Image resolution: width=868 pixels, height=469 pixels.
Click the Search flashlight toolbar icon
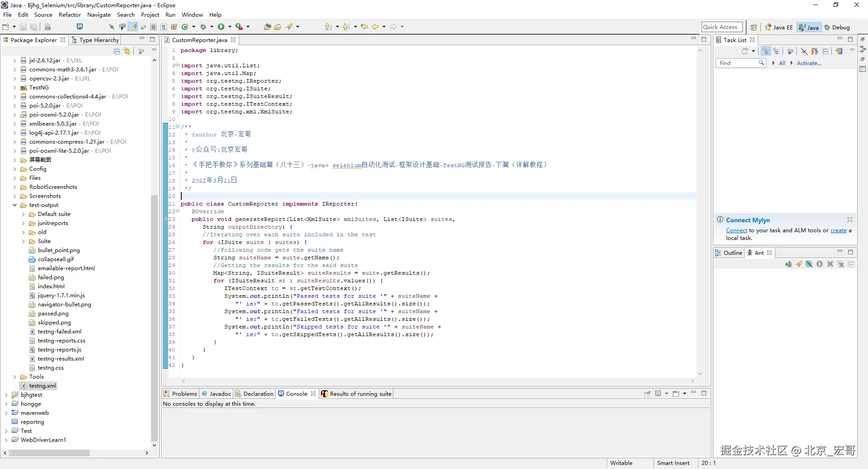pyautogui.click(x=289, y=27)
